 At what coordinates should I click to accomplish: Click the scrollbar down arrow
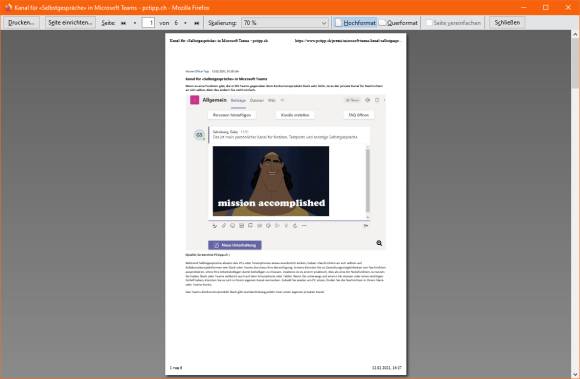tap(575, 375)
